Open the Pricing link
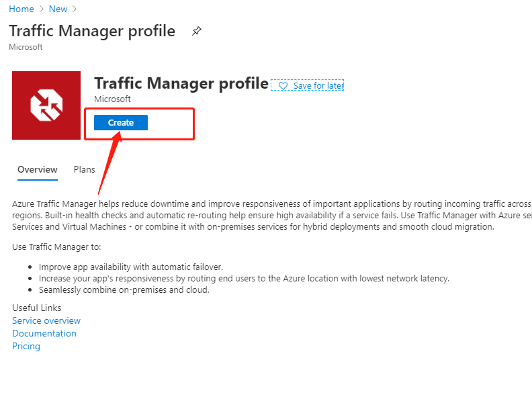 (26, 346)
